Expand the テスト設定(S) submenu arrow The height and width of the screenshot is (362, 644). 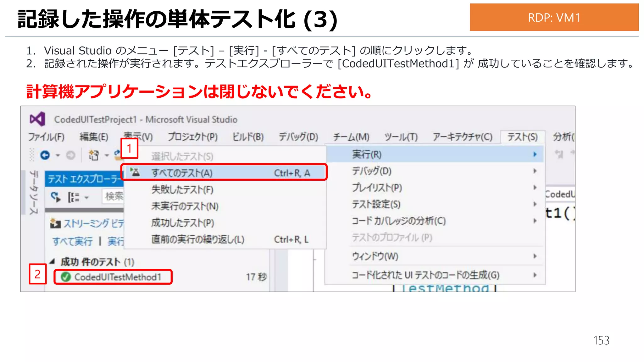[x=535, y=204]
